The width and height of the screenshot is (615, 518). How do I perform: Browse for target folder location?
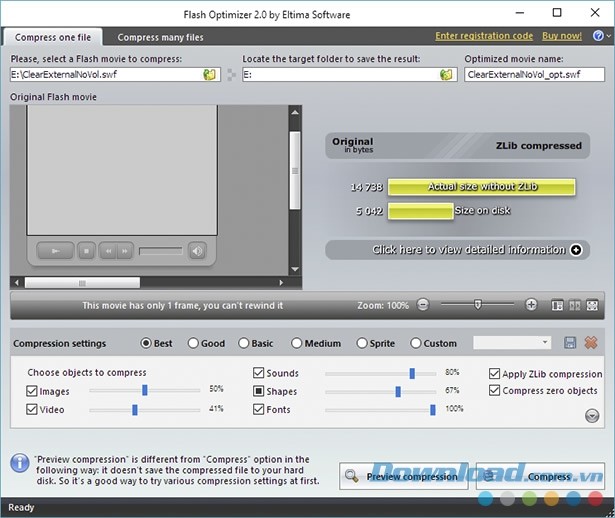tap(446, 75)
